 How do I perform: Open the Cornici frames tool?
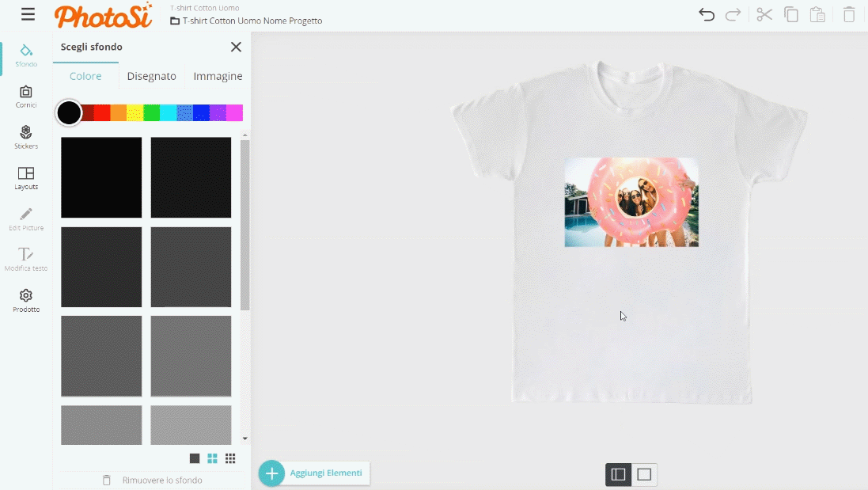click(26, 97)
